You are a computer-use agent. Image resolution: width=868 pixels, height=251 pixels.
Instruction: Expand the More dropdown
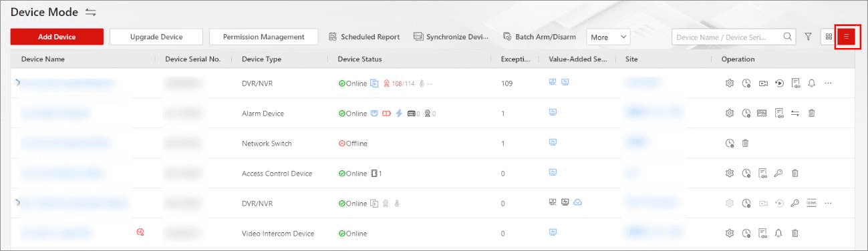pyautogui.click(x=608, y=37)
